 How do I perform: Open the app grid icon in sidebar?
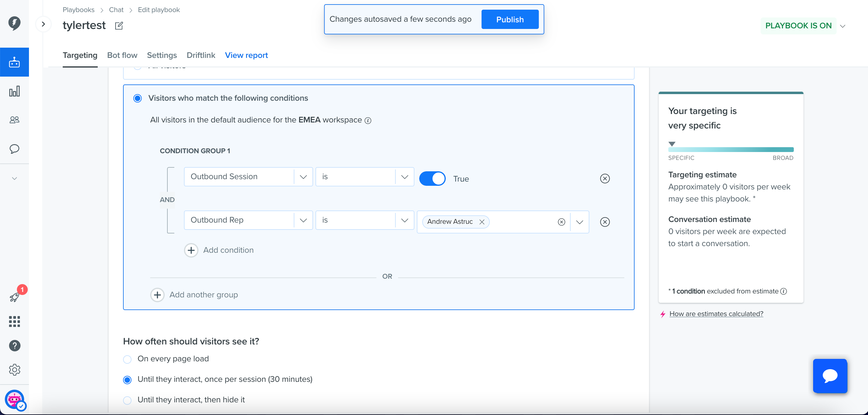[14, 322]
